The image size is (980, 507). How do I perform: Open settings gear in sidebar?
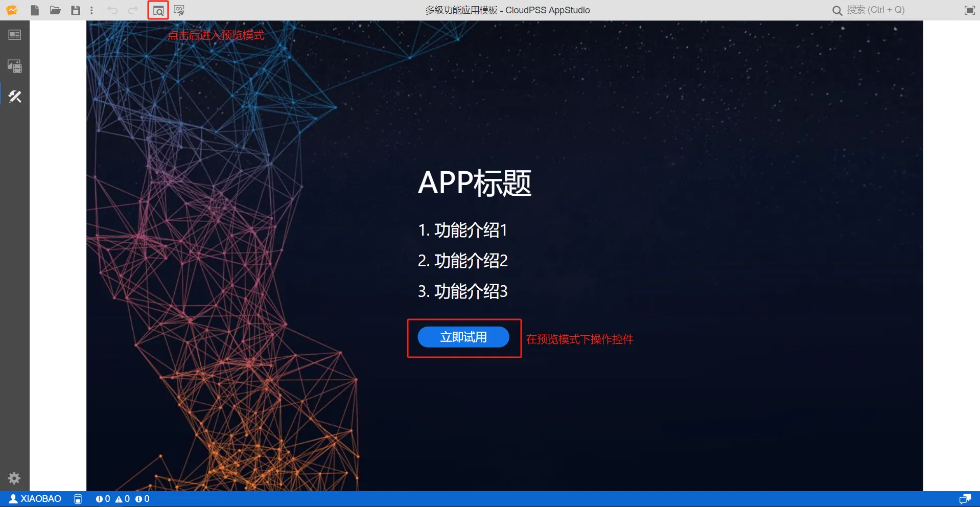(14, 478)
